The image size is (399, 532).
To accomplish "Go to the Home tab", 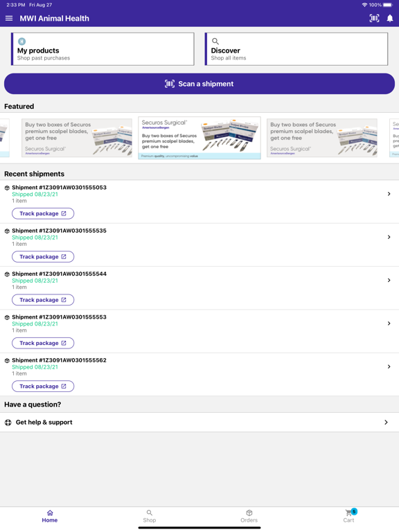I will point(50,516).
